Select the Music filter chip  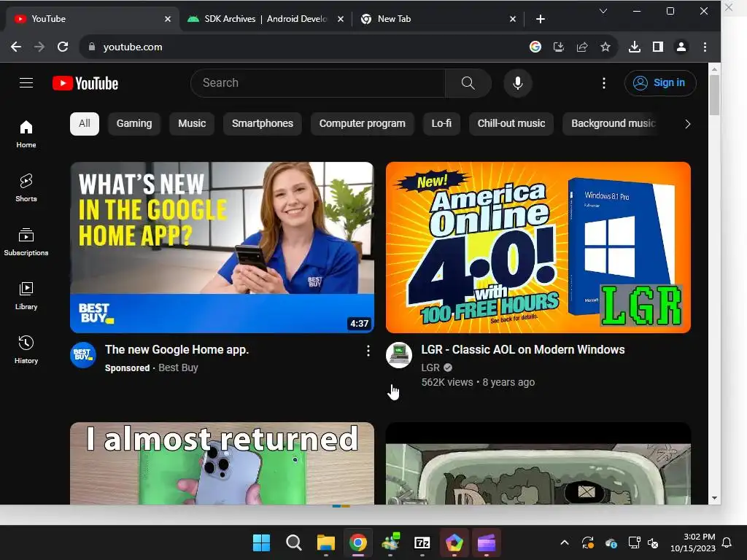[x=192, y=124]
